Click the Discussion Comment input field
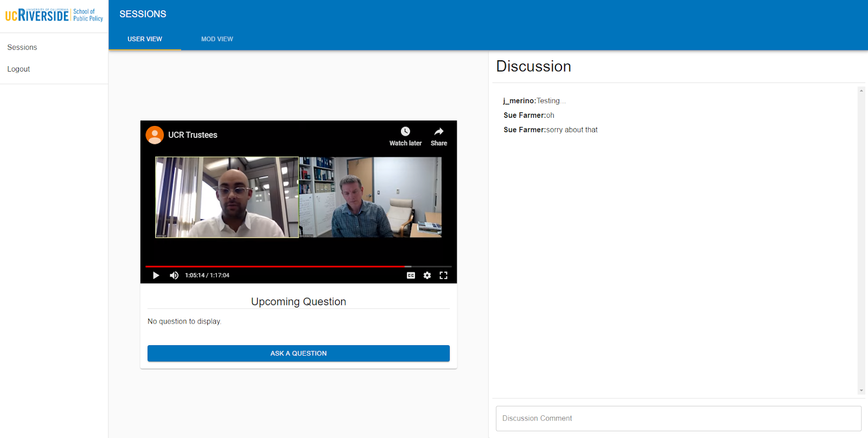The width and height of the screenshot is (868, 438). 678,418
